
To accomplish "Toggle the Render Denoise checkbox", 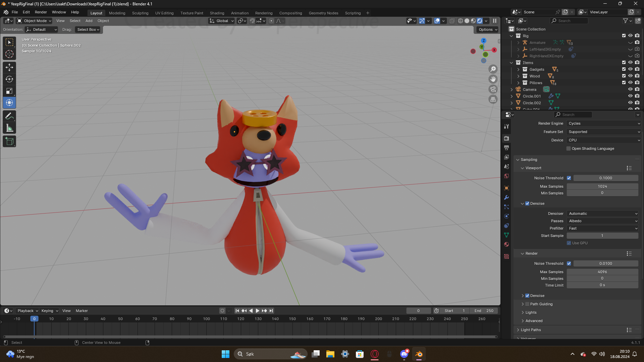I will 527,296.
